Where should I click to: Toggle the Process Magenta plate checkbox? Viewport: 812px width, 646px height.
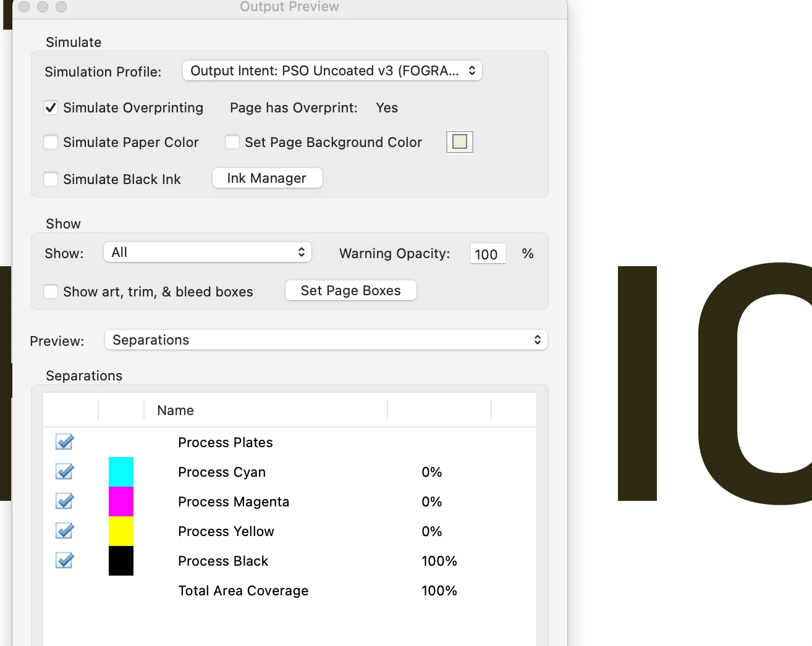64,501
